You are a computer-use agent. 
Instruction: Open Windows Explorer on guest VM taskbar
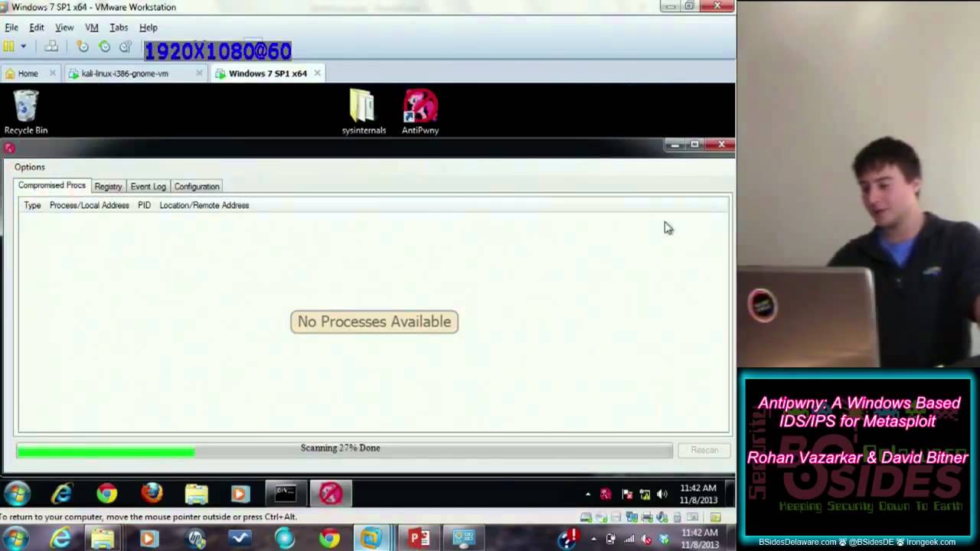click(196, 494)
